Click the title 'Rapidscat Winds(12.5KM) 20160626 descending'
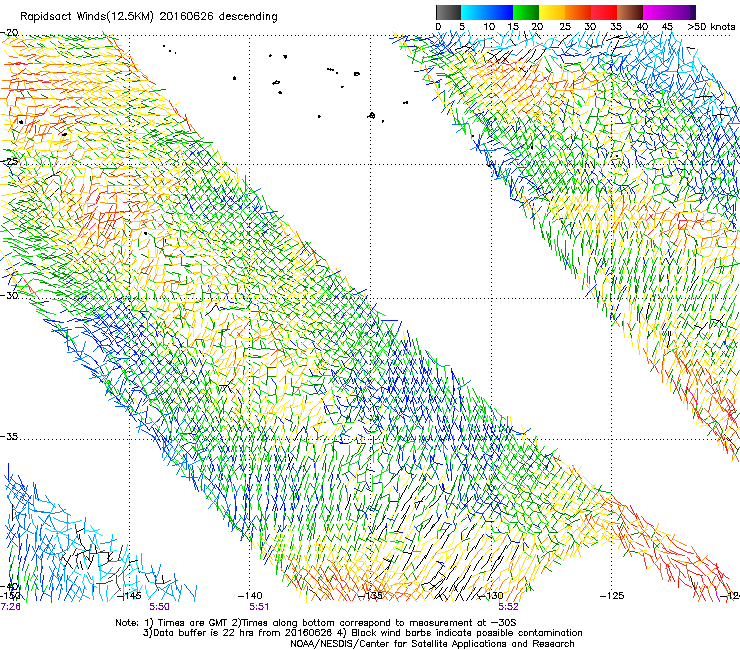 pos(149,16)
